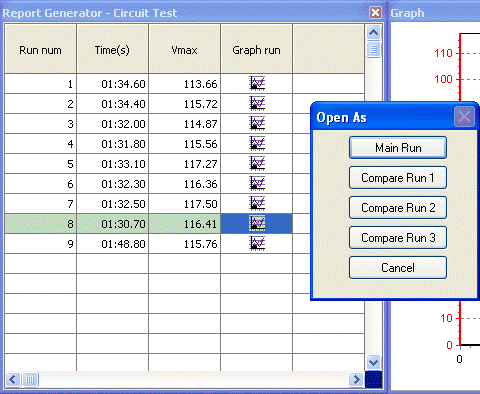Select Vmax value 115.72
This screenshot has height=394, width=480.
[184, 104]
